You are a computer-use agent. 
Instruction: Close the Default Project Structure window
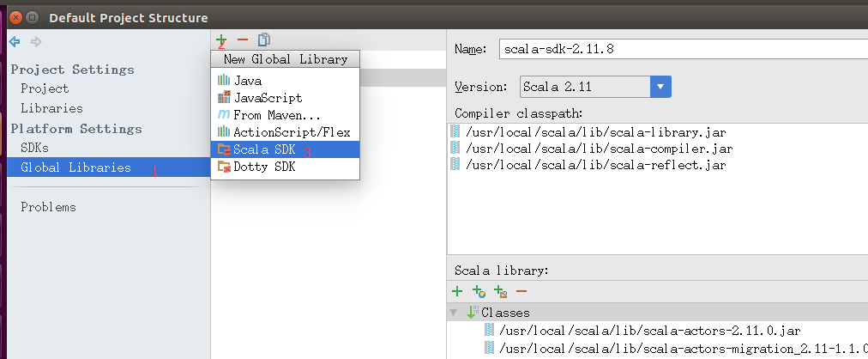16,18
